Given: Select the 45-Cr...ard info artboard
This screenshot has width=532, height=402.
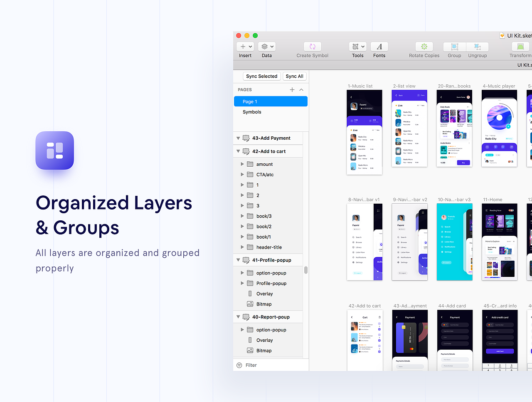Looking at the screenshot, I should (500, 340).
